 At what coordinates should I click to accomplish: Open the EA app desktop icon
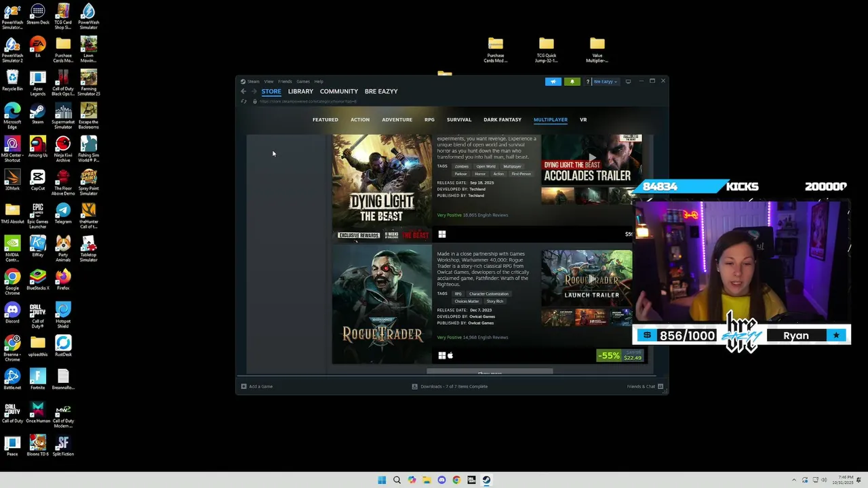pos(38,47)
